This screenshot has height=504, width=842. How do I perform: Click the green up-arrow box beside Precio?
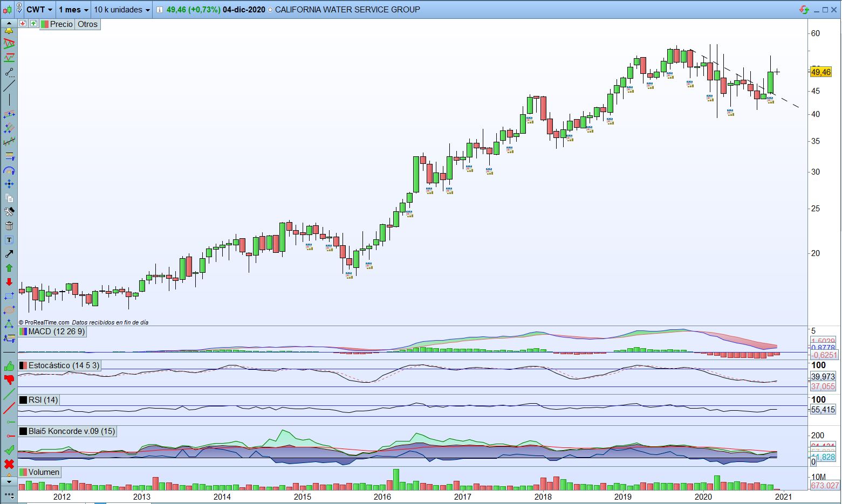pos(33,24)
